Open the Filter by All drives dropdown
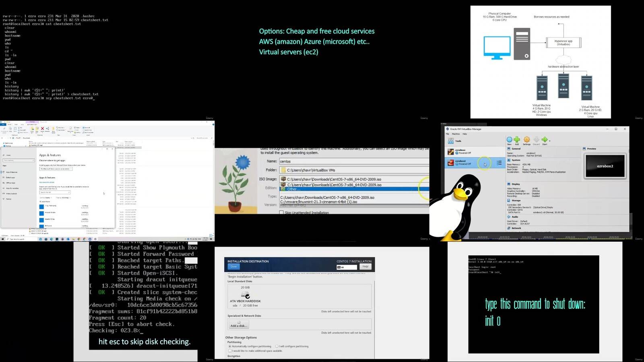Image resolution: width=644 pixels, height=362 pixels. [63, 198]
